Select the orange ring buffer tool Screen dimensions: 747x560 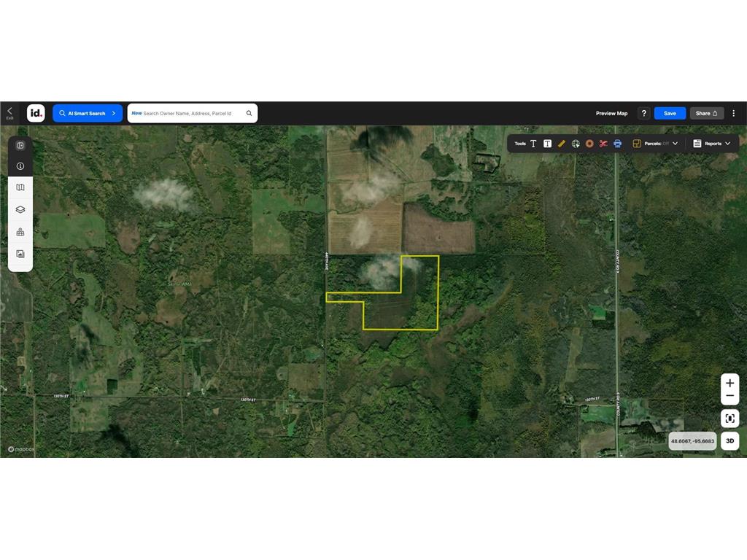tap(589, 144)
